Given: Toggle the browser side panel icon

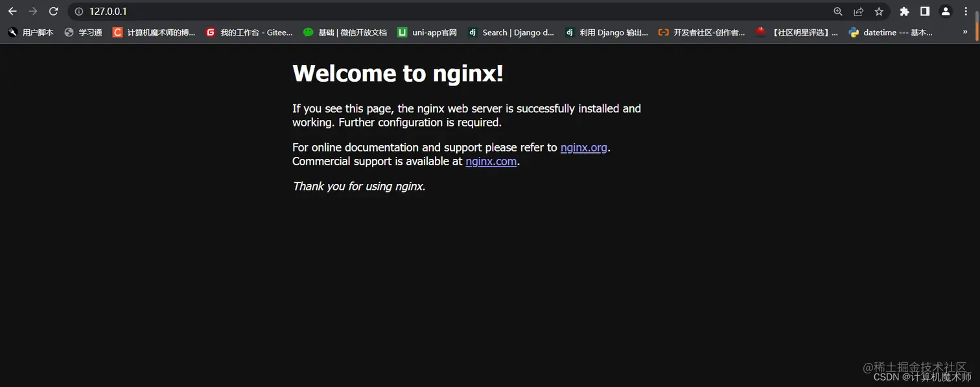Looking at the screenshot, I should [925, 12].
